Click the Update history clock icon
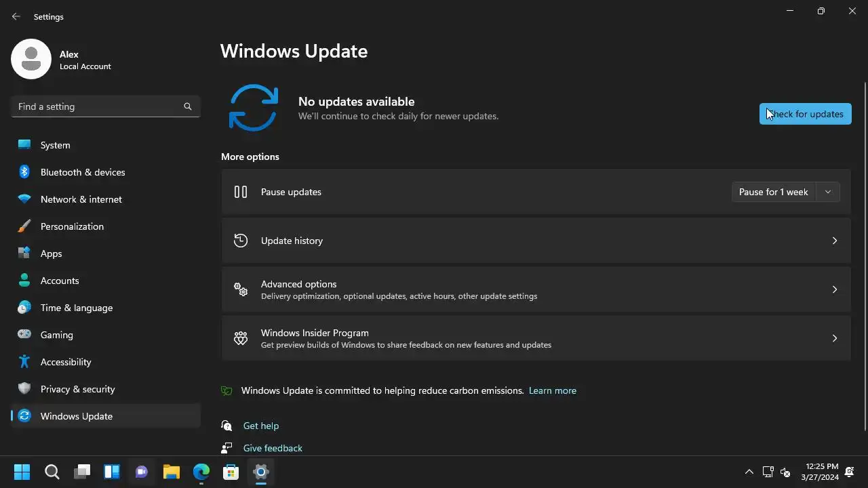The image size is (868, 488). click(241, 241)
